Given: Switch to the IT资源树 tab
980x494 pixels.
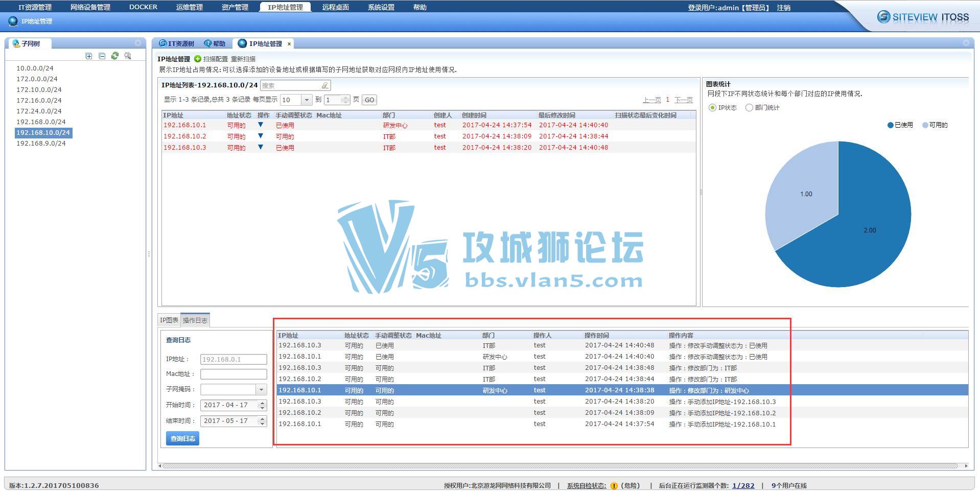Looking at the screenshot, I should 177,43.
